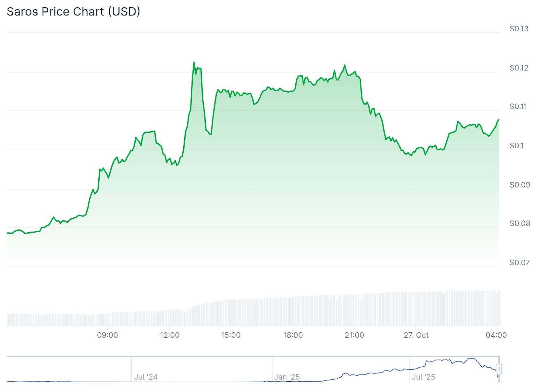Image resolution: width=537 pixels, height=392 pixels.
Task: Select the $0.1 price axis label
Action: click(x=517, y=146)
